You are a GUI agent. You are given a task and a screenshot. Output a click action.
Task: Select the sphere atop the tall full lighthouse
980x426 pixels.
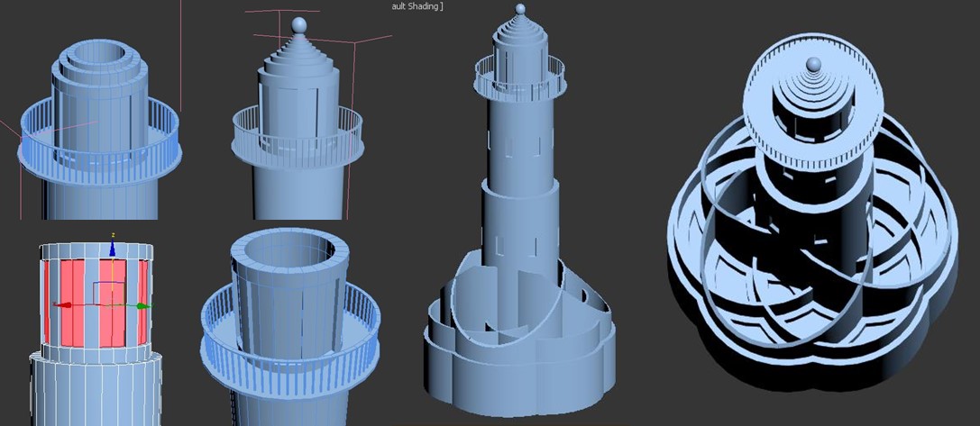(519, 8)
